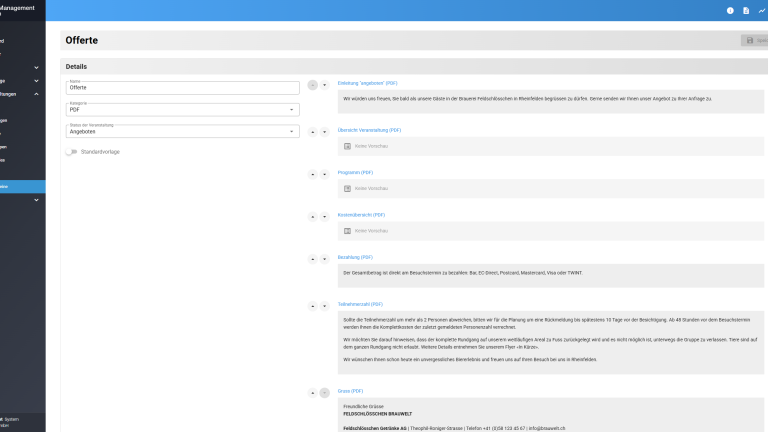Expand the bottom sidebar menu chevron
The width and height of the screenshot is (768, 432).
pos(36,200)
